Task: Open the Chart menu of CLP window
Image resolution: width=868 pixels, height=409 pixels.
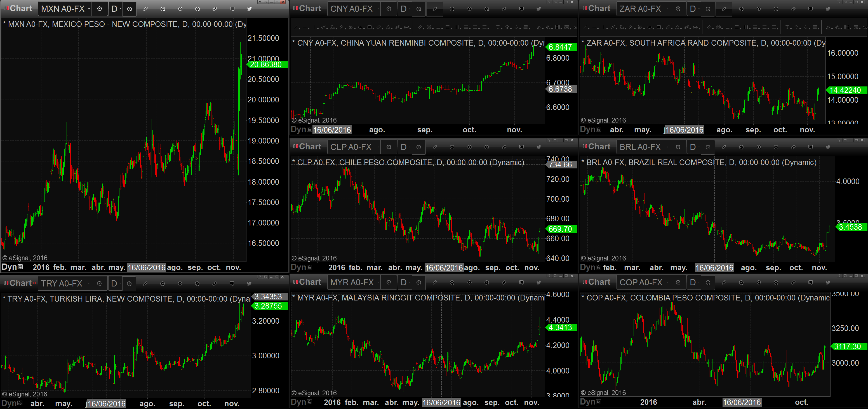Action: click(x=307, y=147)
